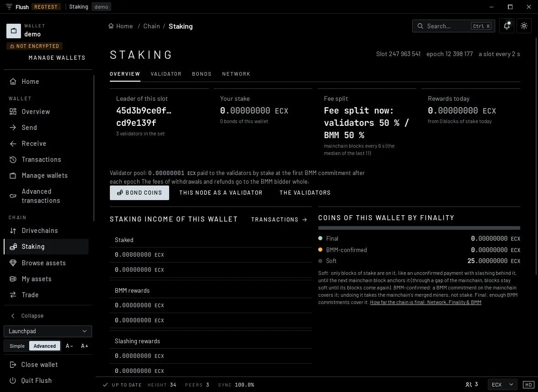Click the finality progress bar

click(x=419, y=228)
